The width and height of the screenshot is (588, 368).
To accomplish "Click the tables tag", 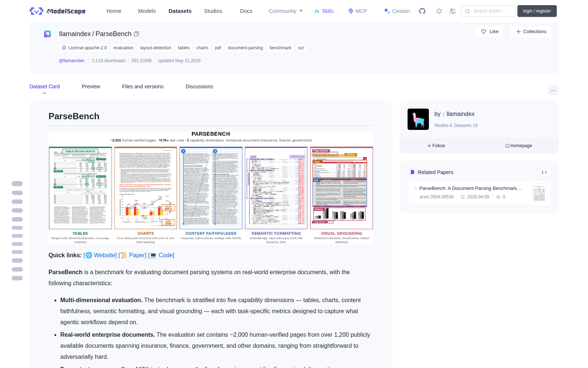I will [184, 48].
